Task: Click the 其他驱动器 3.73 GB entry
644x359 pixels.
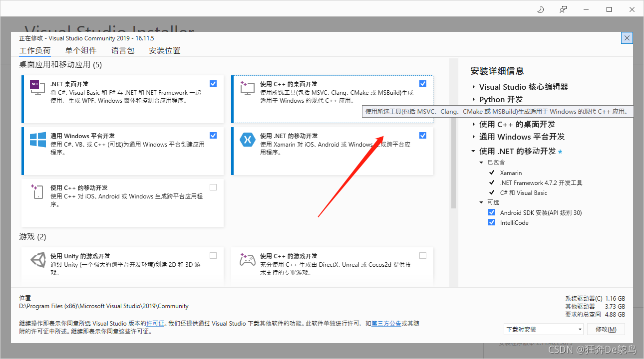Action: point(595,307)
